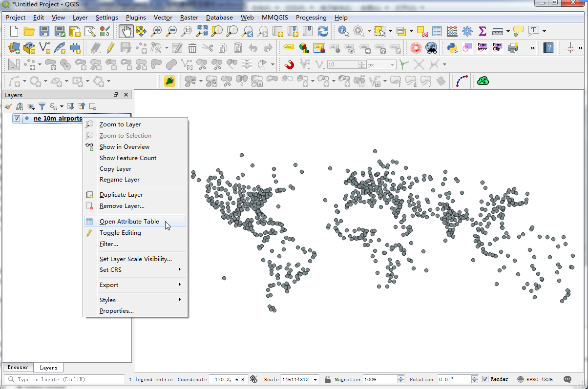The image size is (588, 389).
Task: Click the New Project icon
Action: click(14, 31)
